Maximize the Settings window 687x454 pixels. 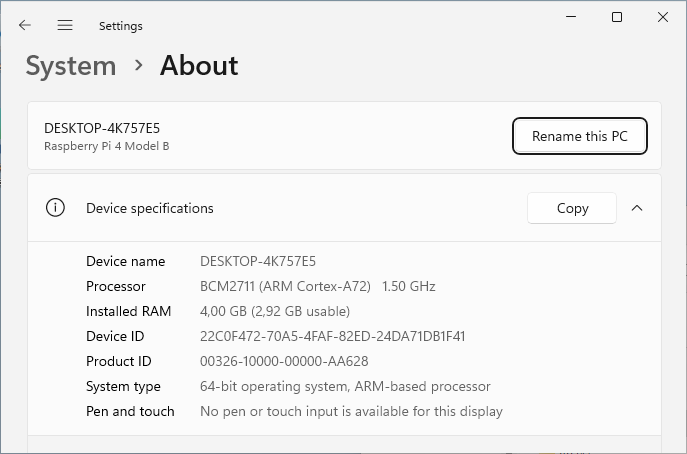tap(617, 17)
